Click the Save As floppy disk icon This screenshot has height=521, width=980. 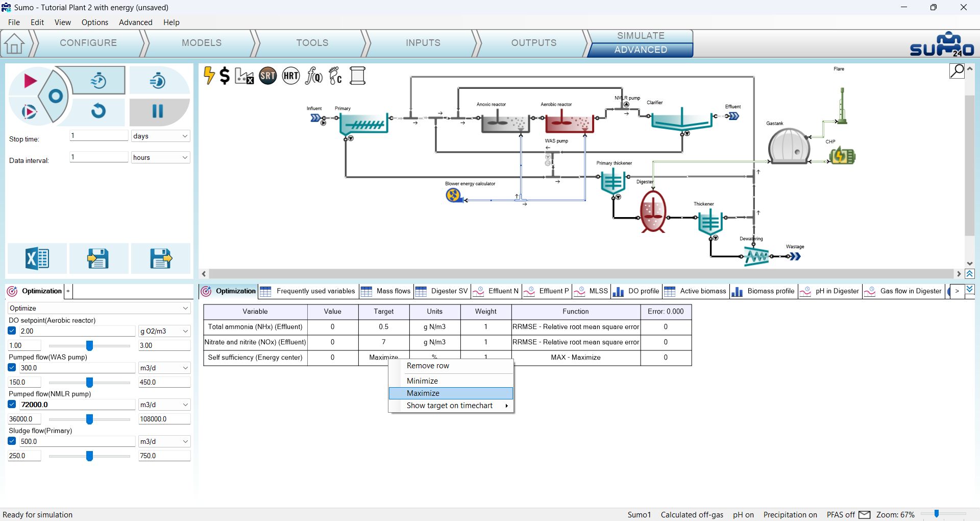(x=161, y=258)
